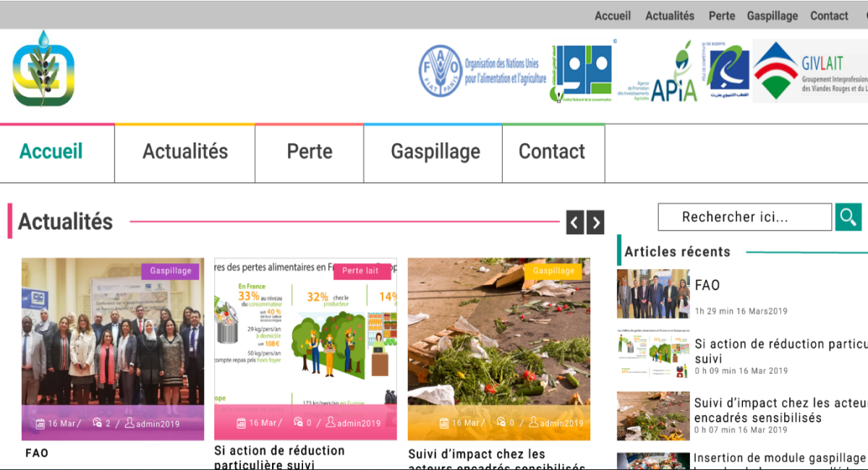
Task: Open the APIA partner logo
Action: (658, 72)
